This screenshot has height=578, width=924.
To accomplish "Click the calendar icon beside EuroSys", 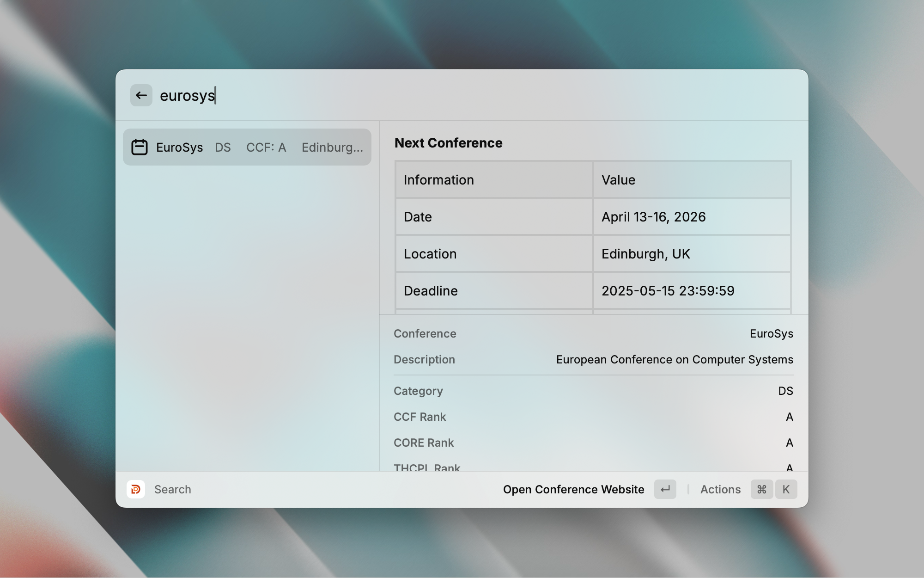I will 139,147.
